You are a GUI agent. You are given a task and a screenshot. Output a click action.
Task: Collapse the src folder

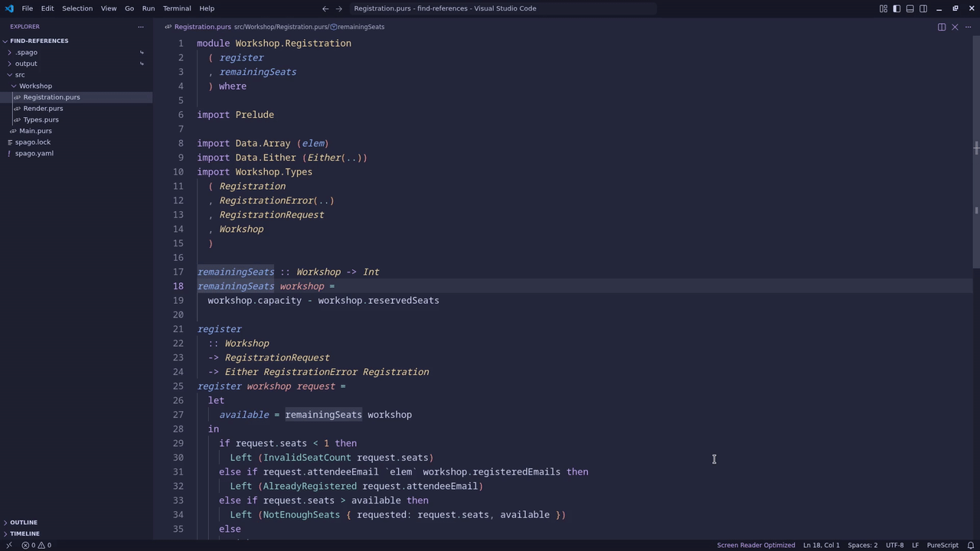(77, 75)
